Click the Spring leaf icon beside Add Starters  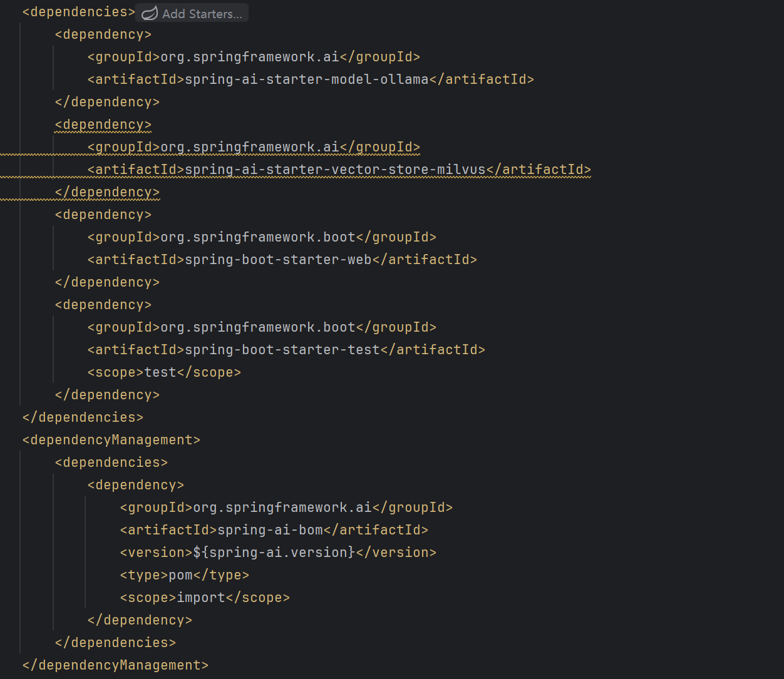point(149,13)
